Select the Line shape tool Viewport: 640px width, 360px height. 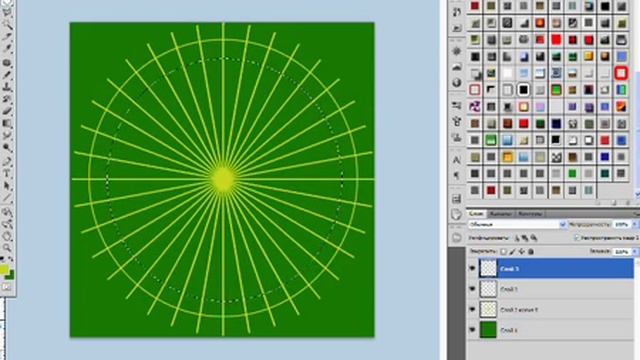pos(7,198)
